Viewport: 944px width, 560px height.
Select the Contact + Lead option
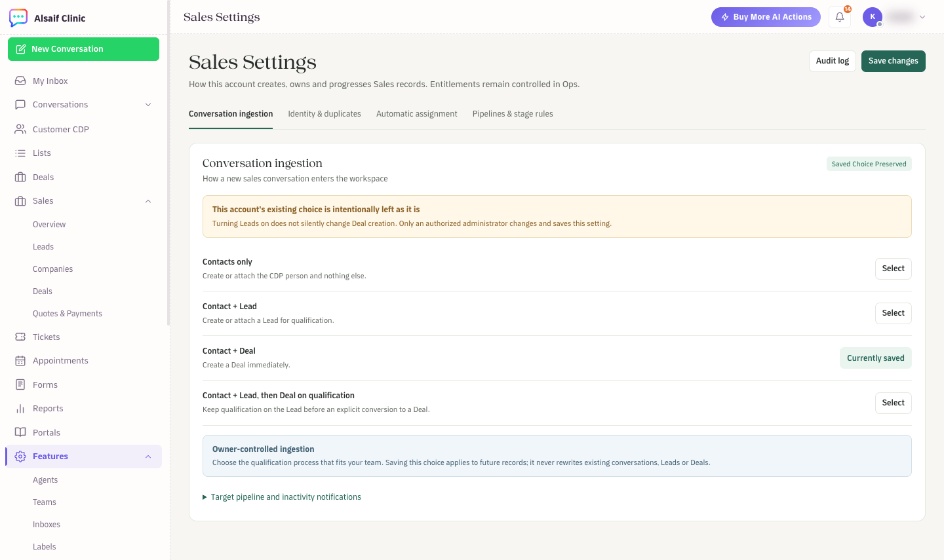click(894, 313)
